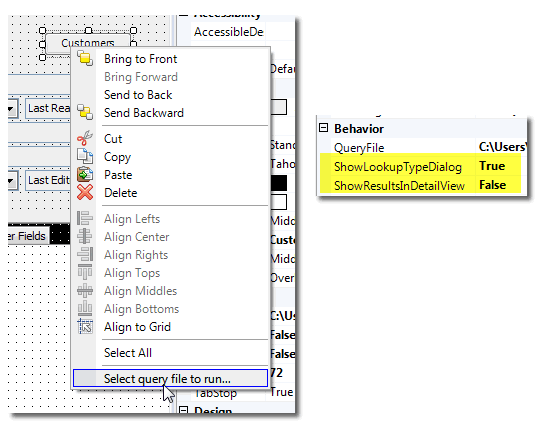The width and height of the screenshot is (542, 427).
Task: Click the Copy pages icon
Action: [x=85, y=156]
